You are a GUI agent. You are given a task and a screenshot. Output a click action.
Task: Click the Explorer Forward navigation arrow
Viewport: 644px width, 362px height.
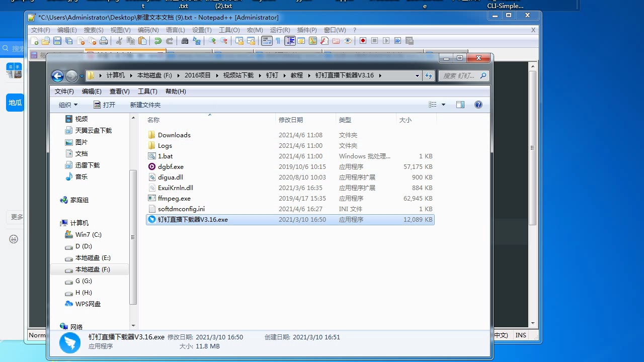click(x=71, y=76)
